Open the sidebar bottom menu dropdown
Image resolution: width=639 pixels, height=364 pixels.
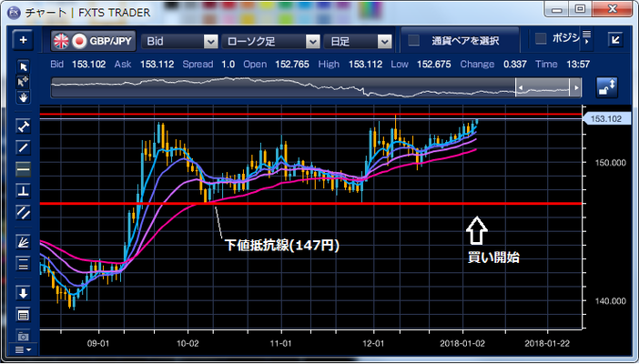point(23,349)
